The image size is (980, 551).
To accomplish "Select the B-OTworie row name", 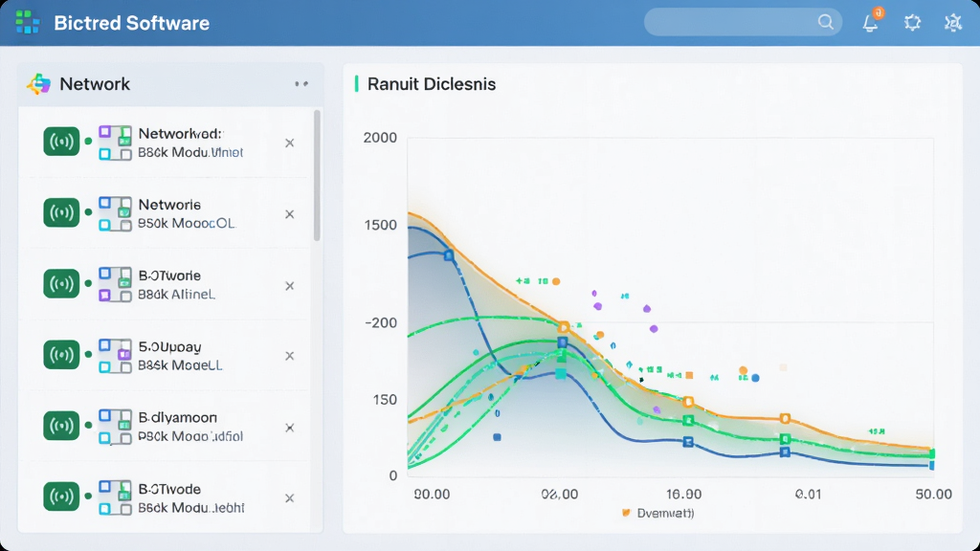I will (x=169, y=275).
